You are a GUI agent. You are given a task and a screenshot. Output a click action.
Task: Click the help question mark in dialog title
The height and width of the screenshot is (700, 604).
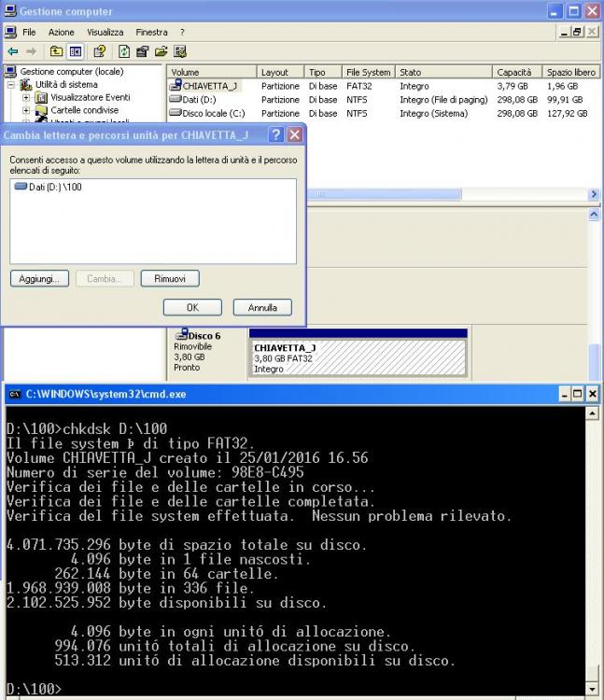[x=276, y=135]
